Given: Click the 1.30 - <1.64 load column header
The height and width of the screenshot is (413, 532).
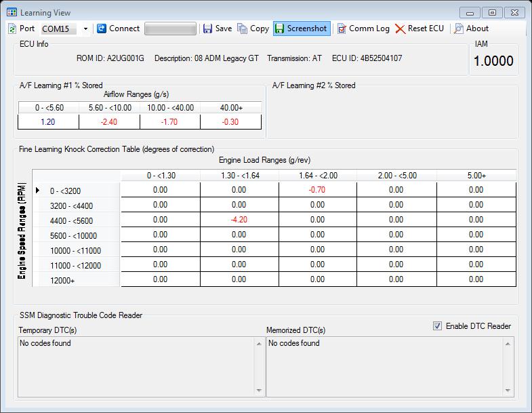Looking at the screenshot, I should 239,176.
